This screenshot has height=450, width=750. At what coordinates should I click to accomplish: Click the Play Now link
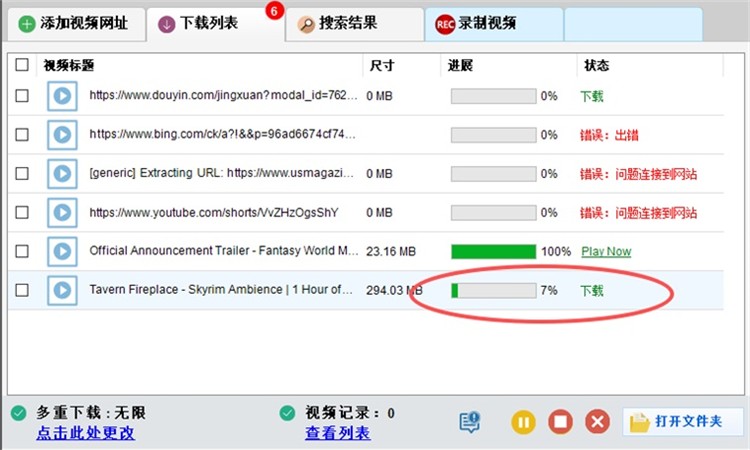pyautogui.click(x=606, y=252)
